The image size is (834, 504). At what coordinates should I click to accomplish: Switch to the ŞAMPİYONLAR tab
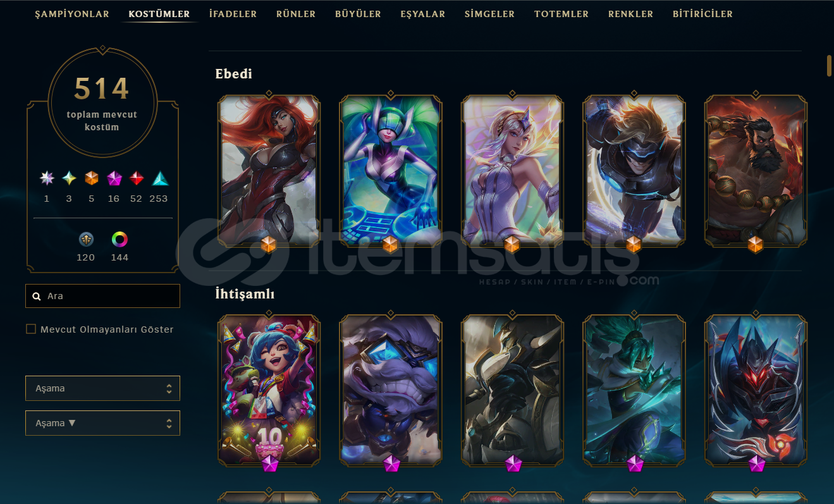pos(72,14)
